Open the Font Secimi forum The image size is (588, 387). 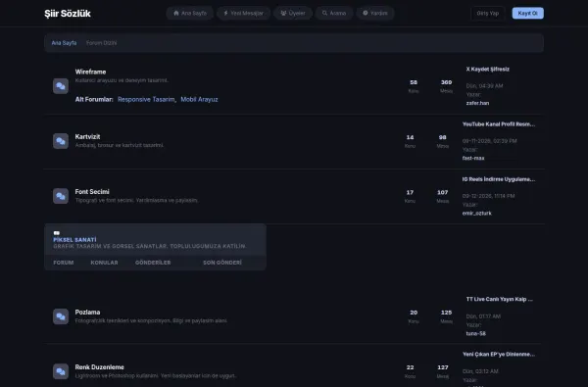point(92,192)
